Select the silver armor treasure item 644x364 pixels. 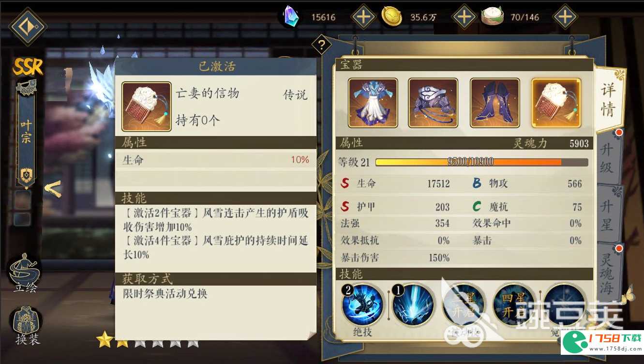pos(433,103)
